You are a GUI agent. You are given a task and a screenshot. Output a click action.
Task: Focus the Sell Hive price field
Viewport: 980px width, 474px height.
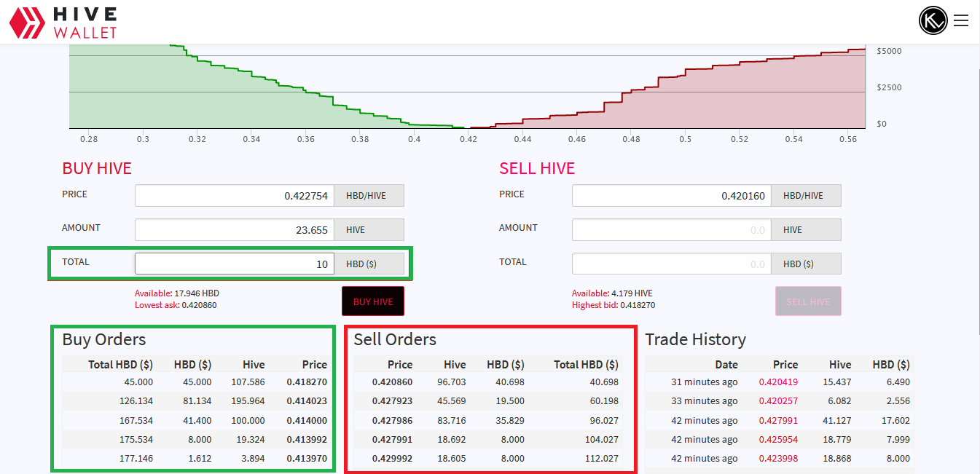(x=671, y=196)
